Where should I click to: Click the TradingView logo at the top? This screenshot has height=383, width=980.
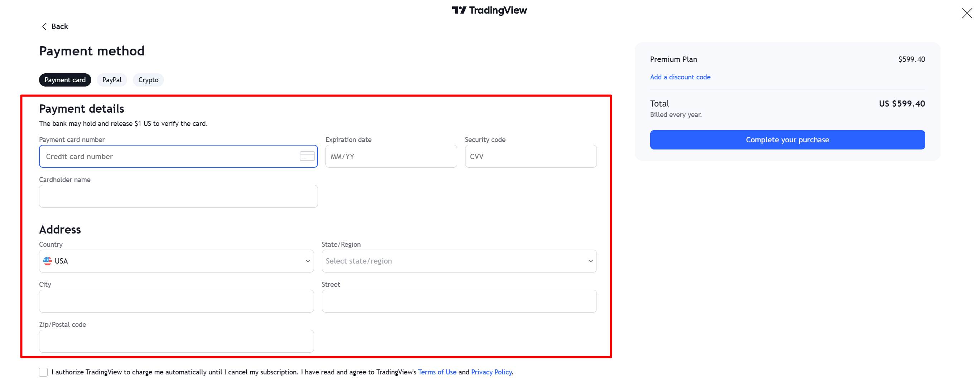(490, 10)
